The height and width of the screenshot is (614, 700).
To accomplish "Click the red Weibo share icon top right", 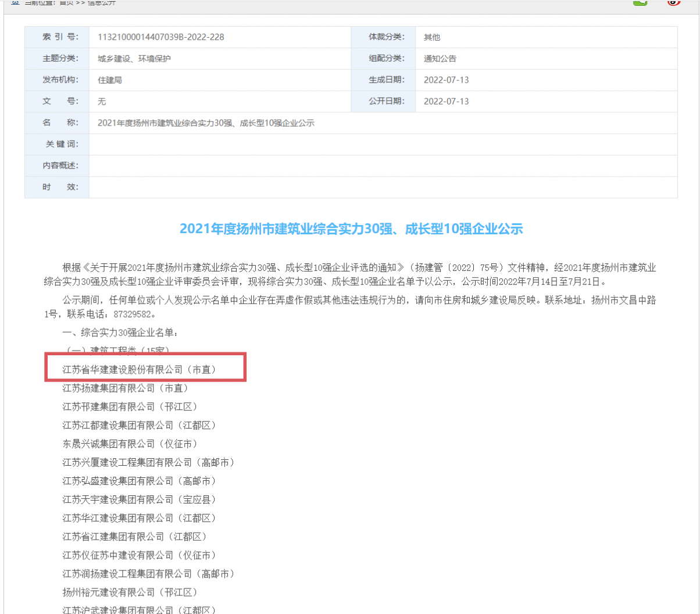I will click(x=674, y=2).
